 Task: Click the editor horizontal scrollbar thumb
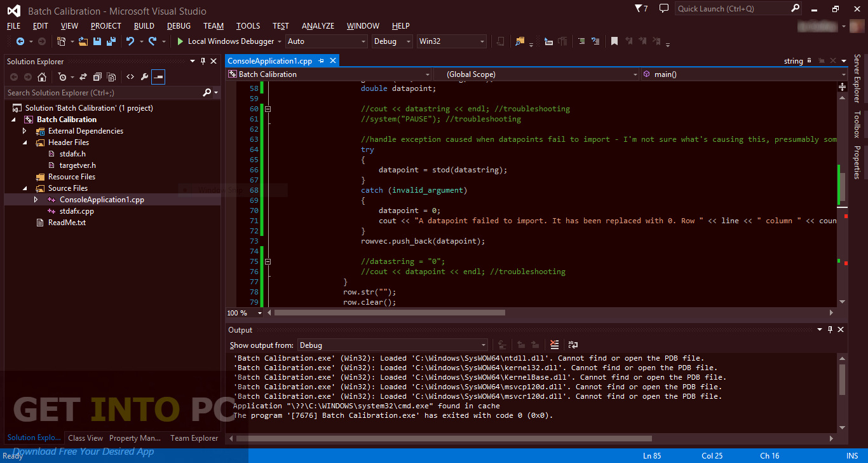tap(390, 313)
